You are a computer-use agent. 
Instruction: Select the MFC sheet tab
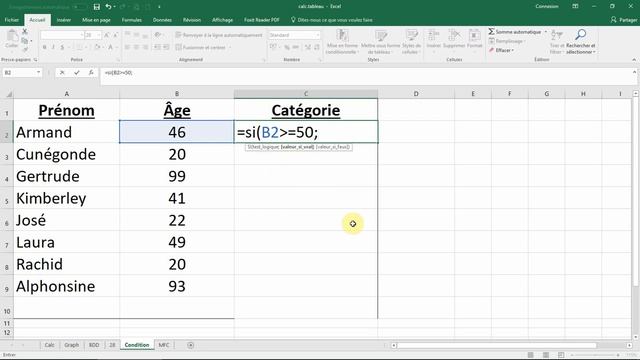pyautogui.click(x=164, y=345)
